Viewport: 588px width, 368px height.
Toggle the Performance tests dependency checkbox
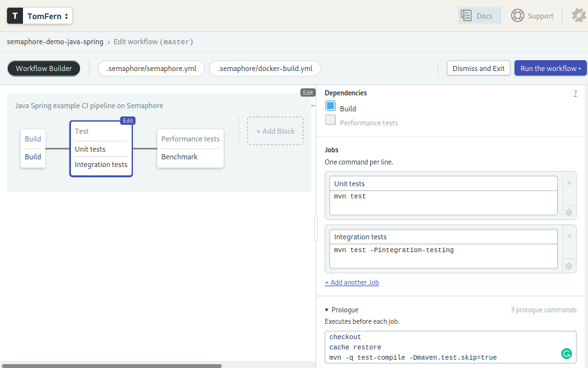tap(330, 120)
